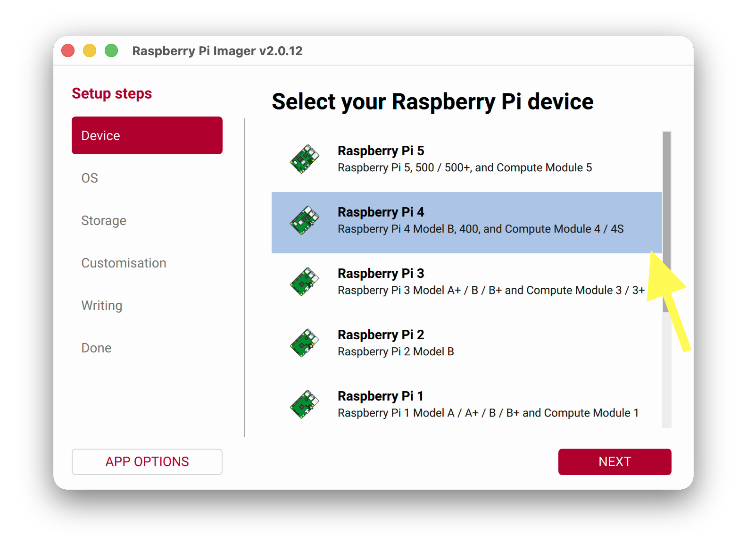Select the Done step in sidebar
The image size is (747, 560).
[x=147, y=348]
